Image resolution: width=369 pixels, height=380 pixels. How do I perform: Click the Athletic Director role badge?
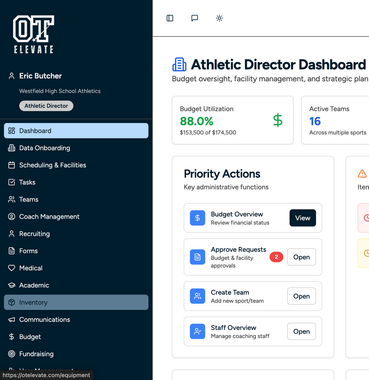(46, 106)
